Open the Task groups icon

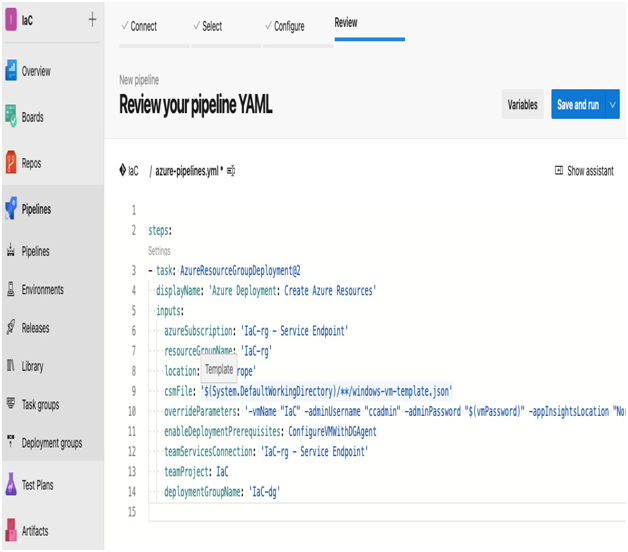pos(11,403)
